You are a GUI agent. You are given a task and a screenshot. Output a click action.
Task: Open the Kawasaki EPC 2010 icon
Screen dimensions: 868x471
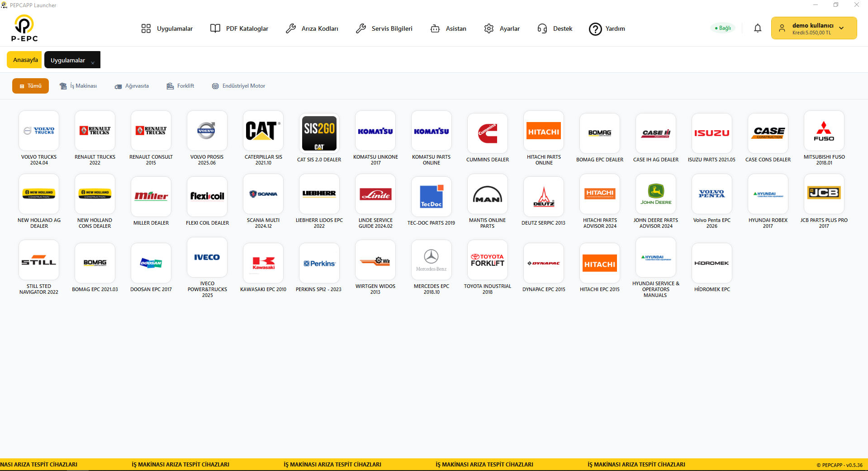click(263, 263)
